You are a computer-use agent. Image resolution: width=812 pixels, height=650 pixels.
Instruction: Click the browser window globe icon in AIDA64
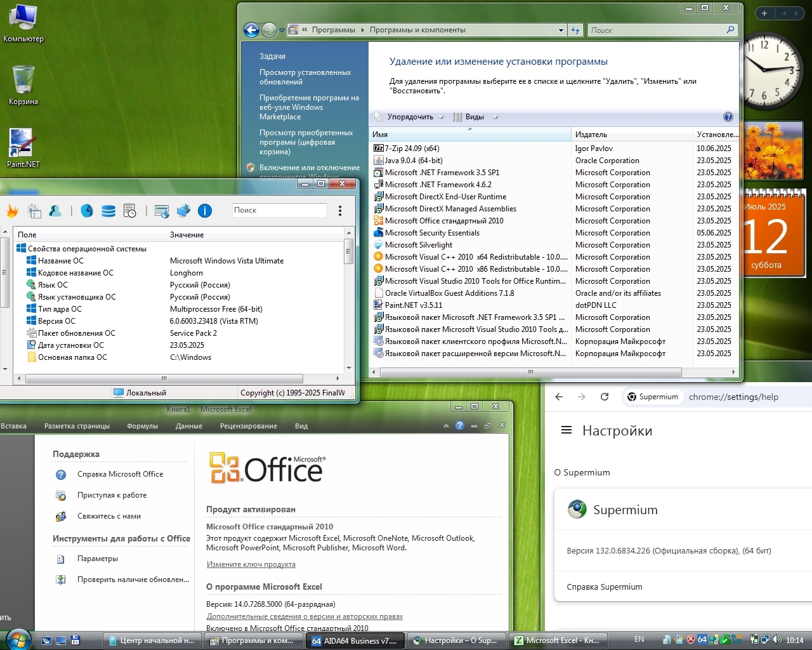pos(162,211)
